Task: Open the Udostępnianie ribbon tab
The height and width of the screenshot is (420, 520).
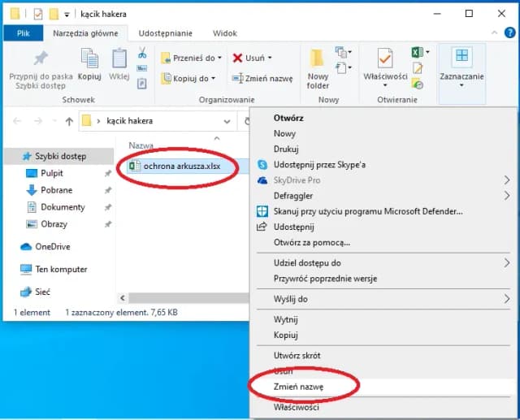Action: click(165, 33)
